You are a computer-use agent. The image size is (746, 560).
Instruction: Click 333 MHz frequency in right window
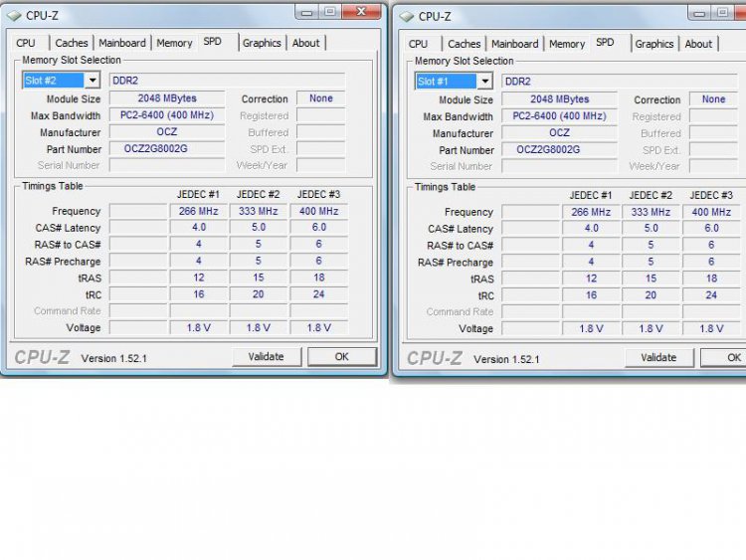(x=651, y=212)
